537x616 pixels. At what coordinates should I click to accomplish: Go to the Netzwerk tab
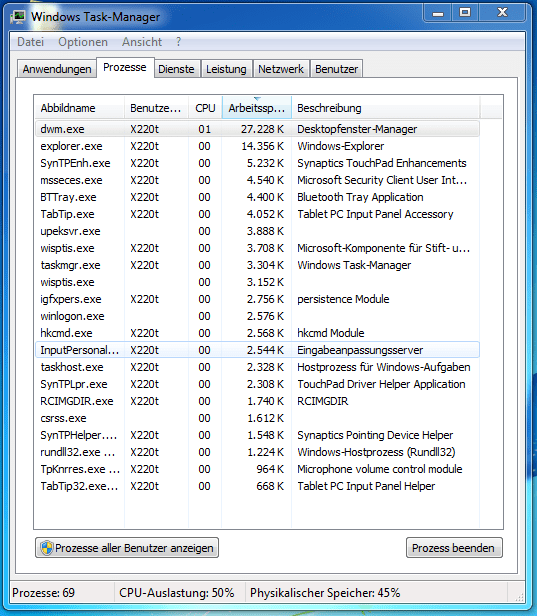[280, 69]
